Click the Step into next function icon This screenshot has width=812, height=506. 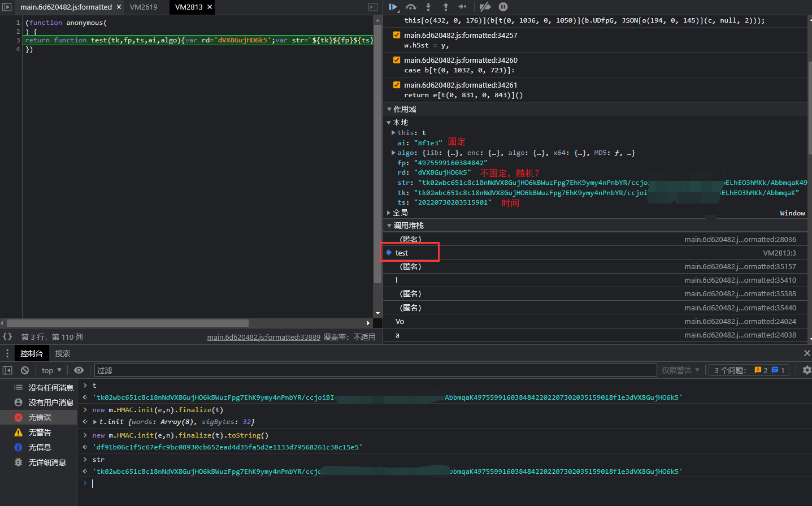point(428,7)
